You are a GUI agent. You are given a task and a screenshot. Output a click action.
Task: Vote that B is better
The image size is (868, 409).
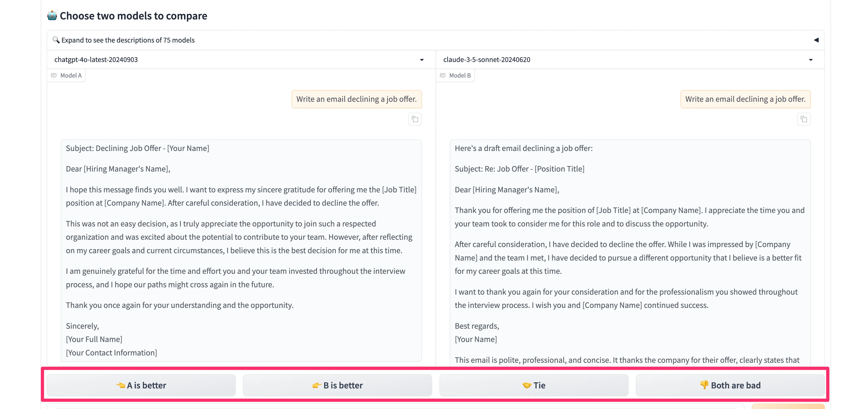pos(337,385)
